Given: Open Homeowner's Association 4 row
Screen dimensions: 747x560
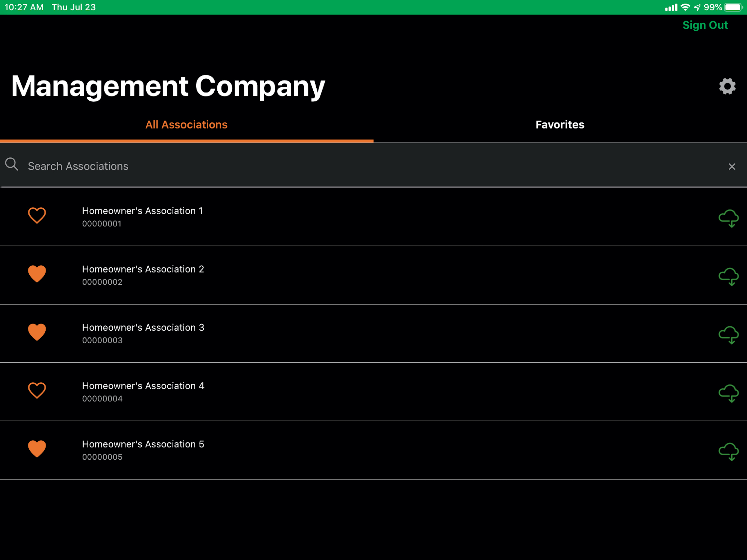Looking at the screenshot, I should click(373, 392).
